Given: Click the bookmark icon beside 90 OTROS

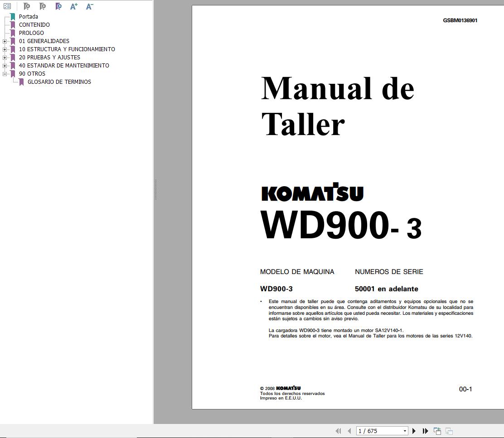Looking at the screenshot, I should coord(13,74).
